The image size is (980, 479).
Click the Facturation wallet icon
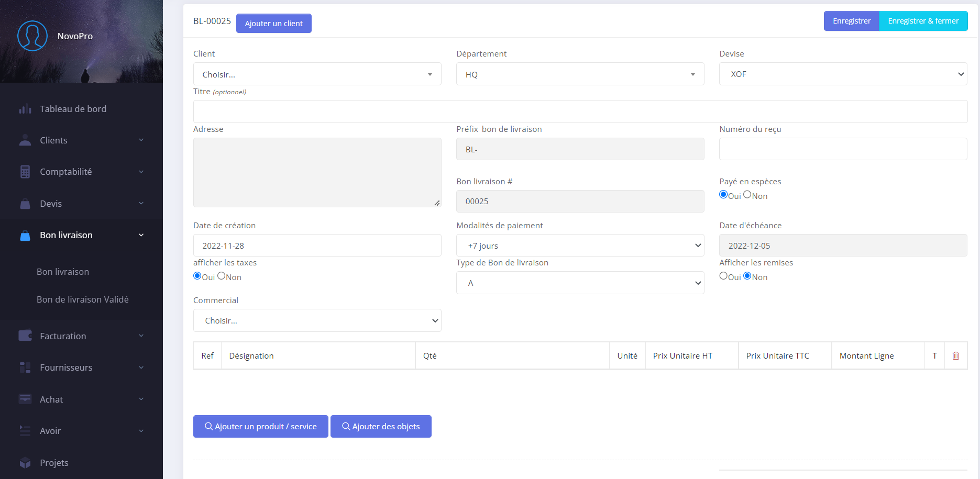click(25, 336)
